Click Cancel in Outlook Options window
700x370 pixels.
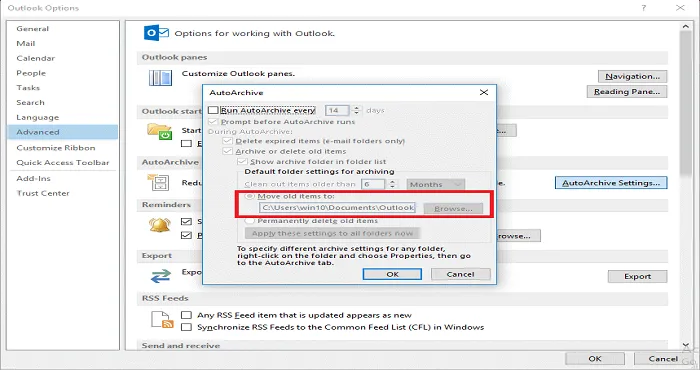[663, 358]
